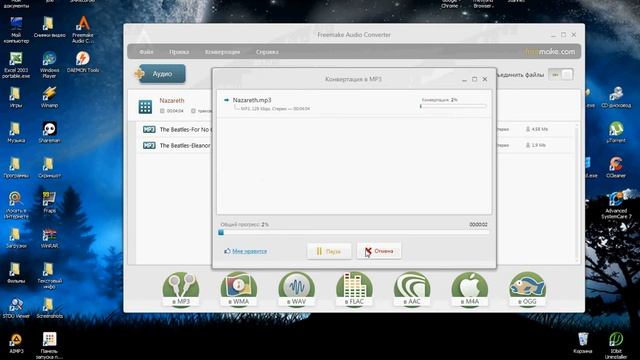
Task: Click the Nazareth.mp3 file progress bar
Action: pyautogui.click(x=453, y=106)
